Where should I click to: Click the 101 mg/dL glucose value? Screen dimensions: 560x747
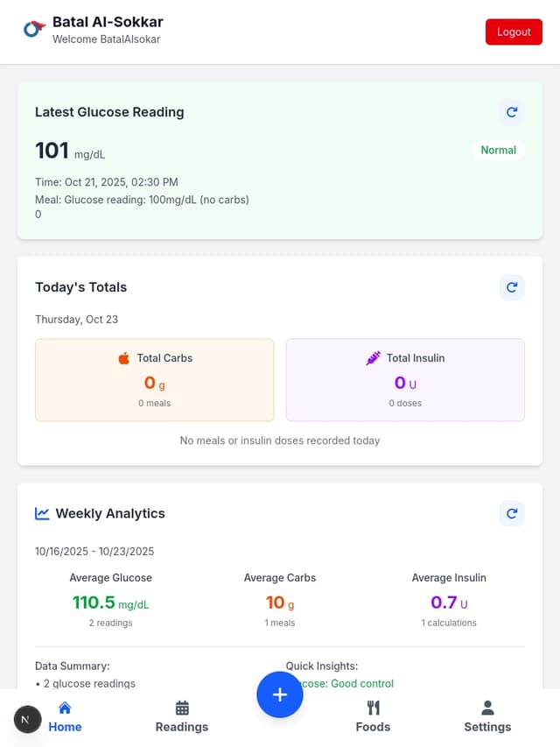[x=70, y=151]
